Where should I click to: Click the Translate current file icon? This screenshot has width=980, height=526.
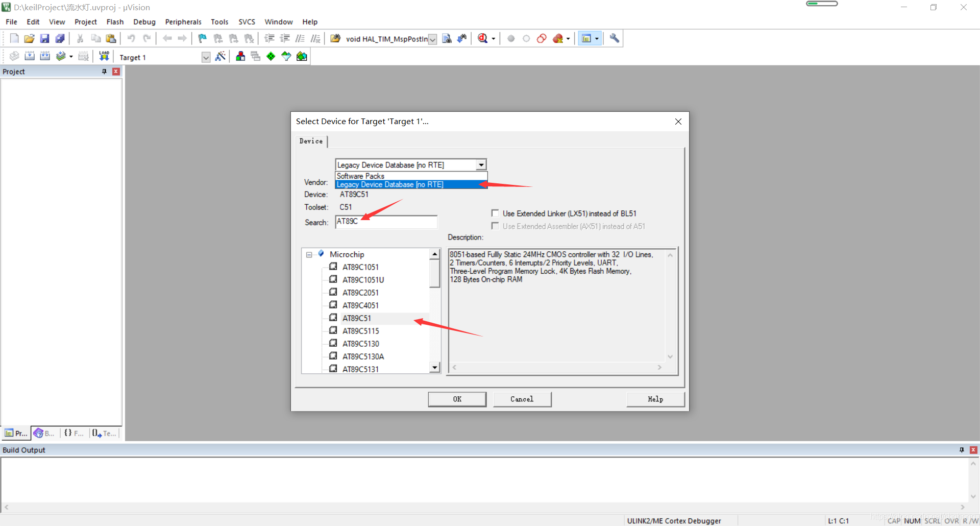point(14,56)
